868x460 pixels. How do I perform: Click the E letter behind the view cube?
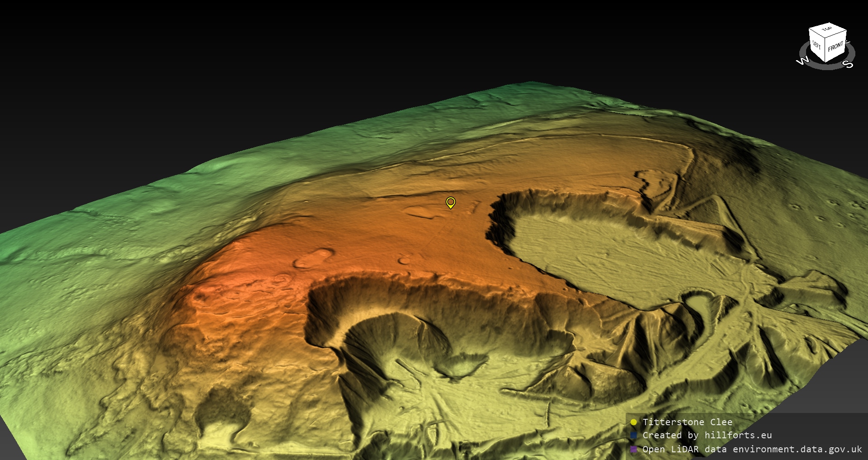[x=848, y=43]
